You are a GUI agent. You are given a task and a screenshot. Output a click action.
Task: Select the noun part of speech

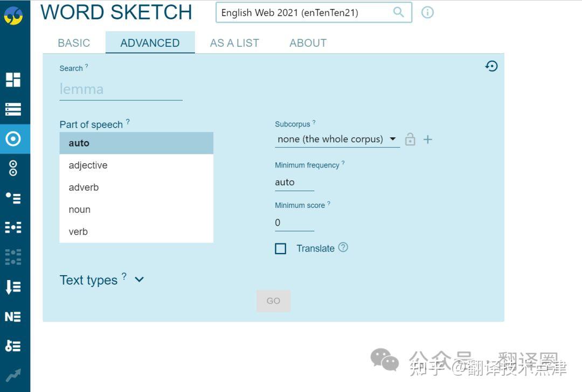coord(79,209)
